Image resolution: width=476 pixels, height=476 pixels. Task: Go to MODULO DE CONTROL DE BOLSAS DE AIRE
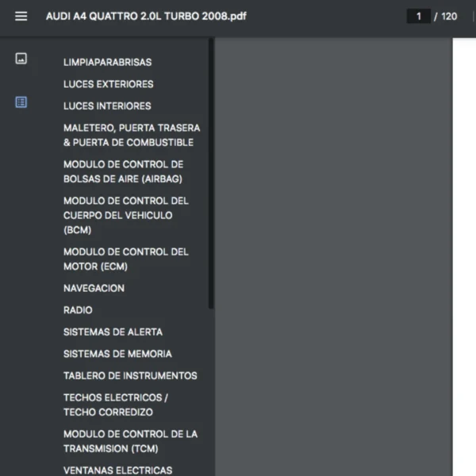(123, 171)
